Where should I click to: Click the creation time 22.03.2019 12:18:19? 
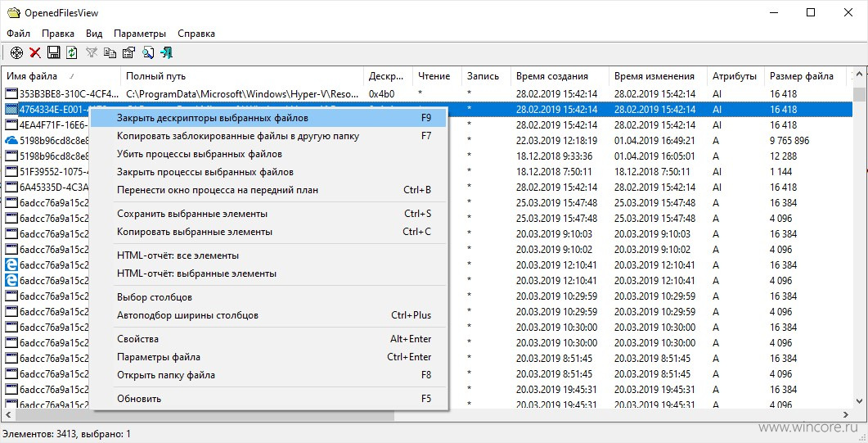[x=557, y=141]
